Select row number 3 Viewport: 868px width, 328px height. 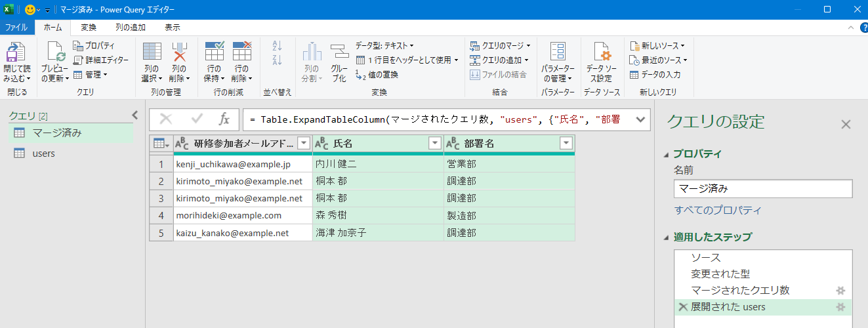coord(161,198)
